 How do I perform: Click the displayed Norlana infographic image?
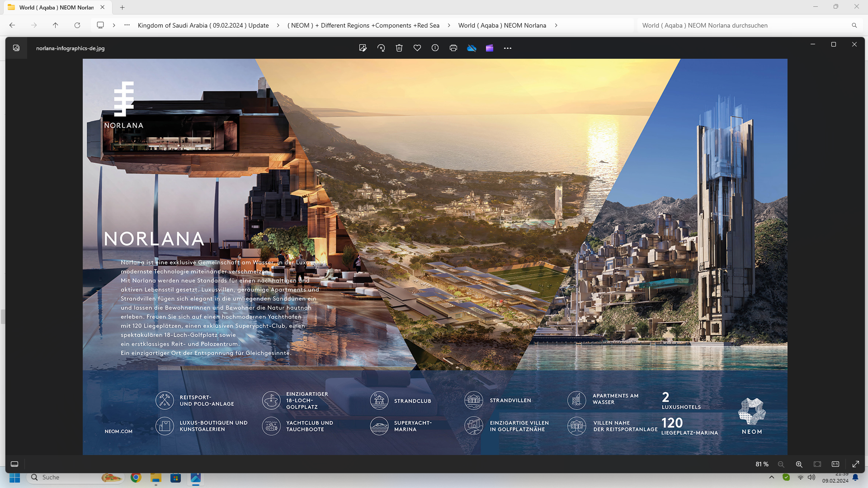[x=435, y=257]
